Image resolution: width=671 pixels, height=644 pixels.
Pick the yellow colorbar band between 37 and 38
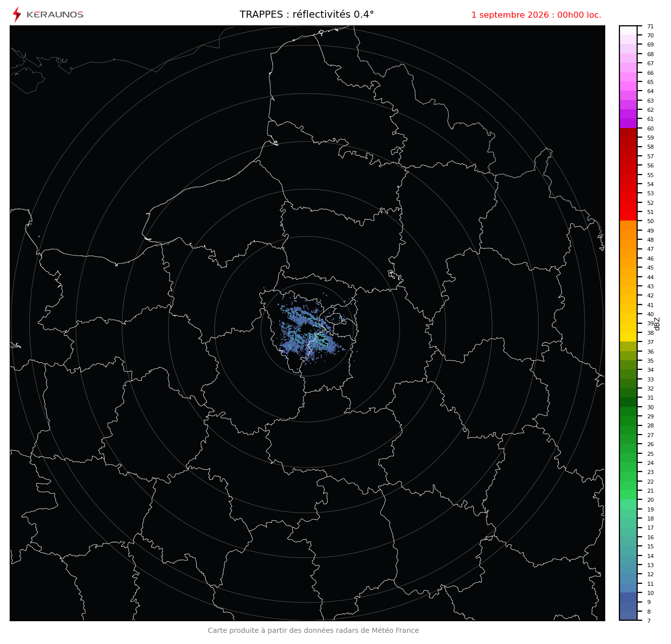[x=628, y=337]
